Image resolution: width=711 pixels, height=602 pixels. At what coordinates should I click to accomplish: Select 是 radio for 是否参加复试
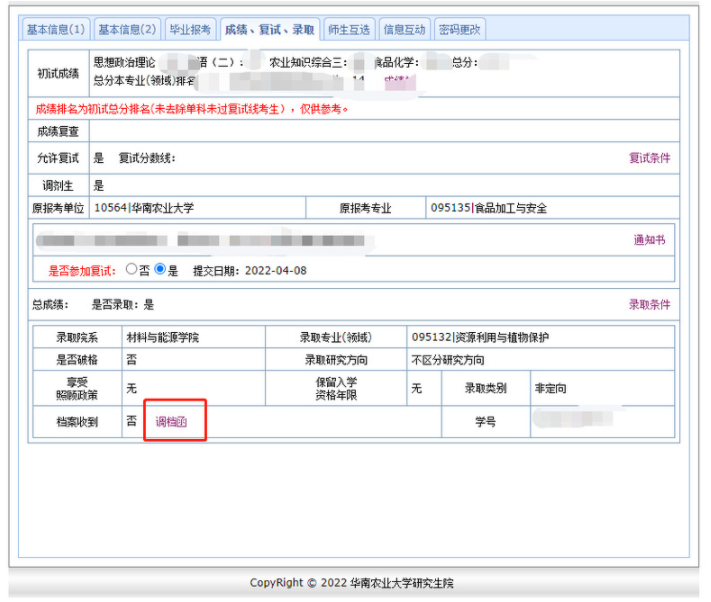160,270
